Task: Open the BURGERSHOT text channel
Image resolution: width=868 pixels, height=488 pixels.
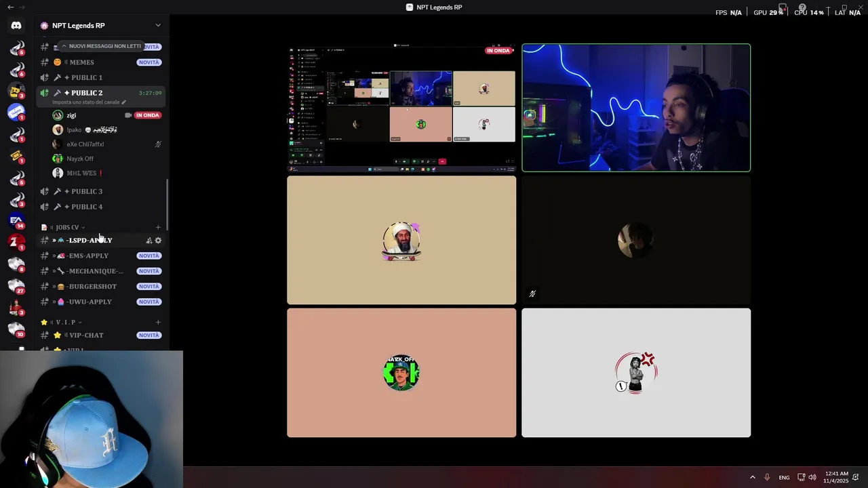Action: coord(101,287)
